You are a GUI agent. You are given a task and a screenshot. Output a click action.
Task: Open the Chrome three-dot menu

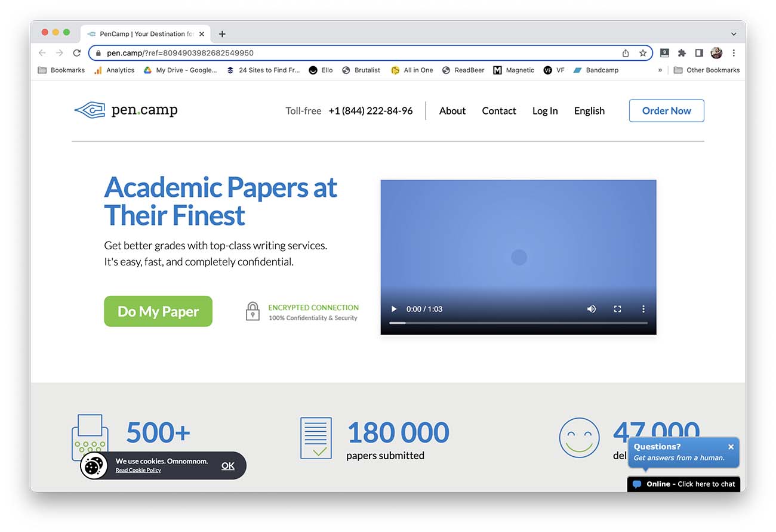734,53
